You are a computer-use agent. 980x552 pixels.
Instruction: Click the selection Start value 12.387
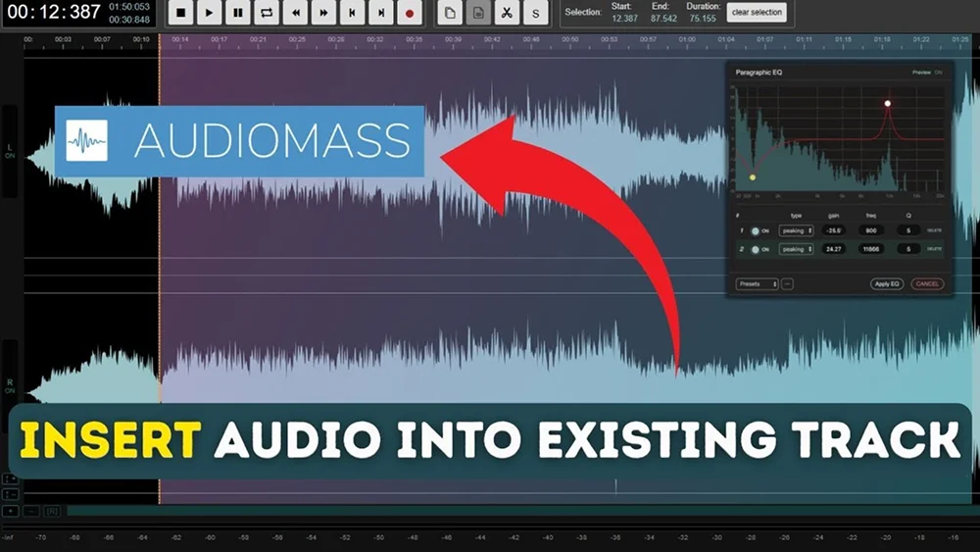point(624,19)
